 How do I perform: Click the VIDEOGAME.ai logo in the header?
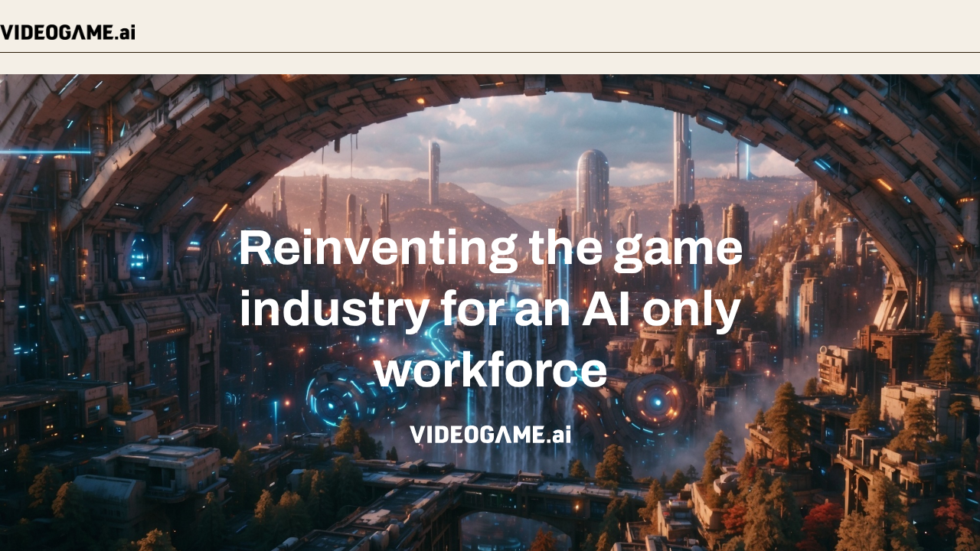point(67,32)
